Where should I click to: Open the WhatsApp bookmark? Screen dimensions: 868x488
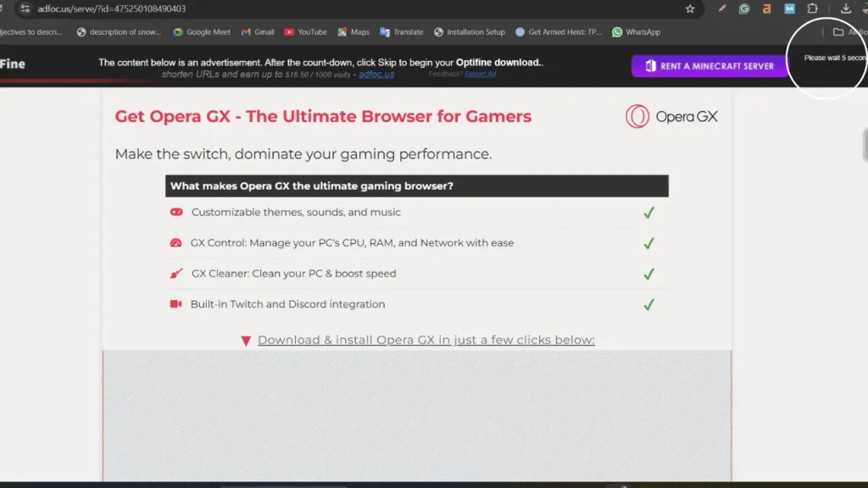(x=636, y=32)
